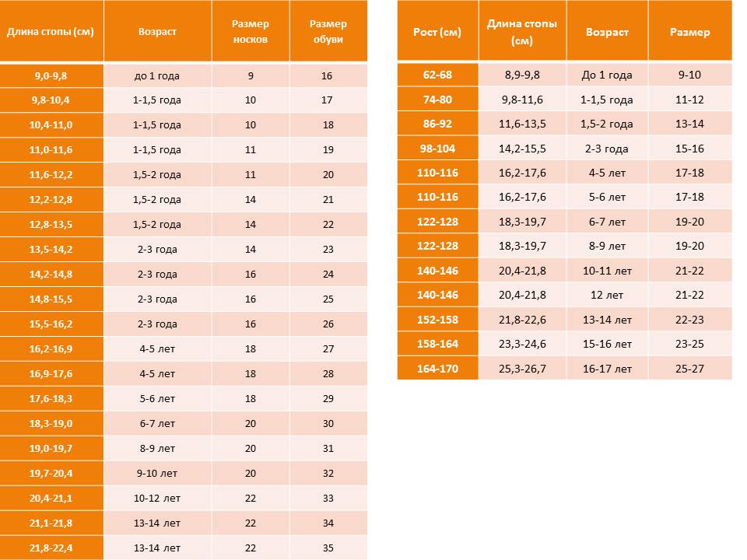Viewport: 747px width, 560px height.
Task: Select the "98-104" height cell
Action: tap(437, 149)
